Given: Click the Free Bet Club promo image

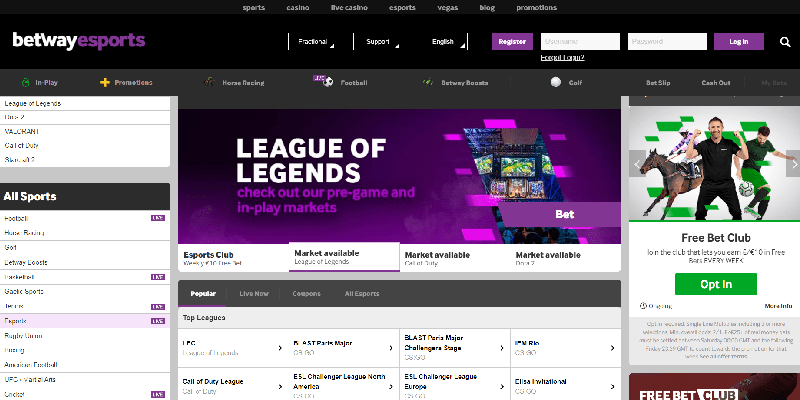Looking at the screenshot, I should click(714, 164).
